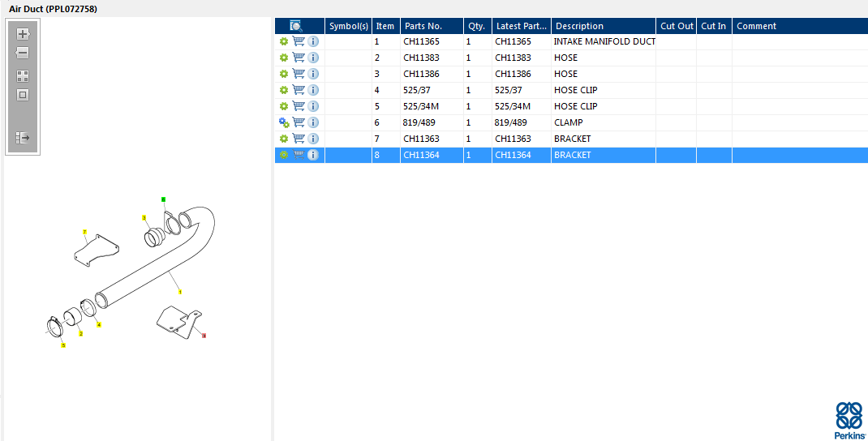Open info for 819/489 clamp
The height and width of the screenshot is (441, 868).
(x=313, y=122)
